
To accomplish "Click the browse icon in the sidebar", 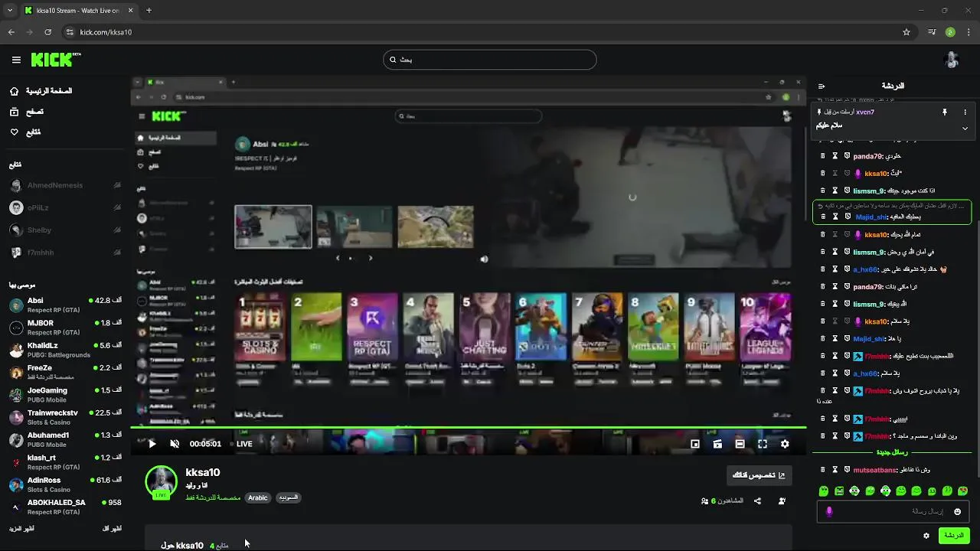I will pos(14,112).
